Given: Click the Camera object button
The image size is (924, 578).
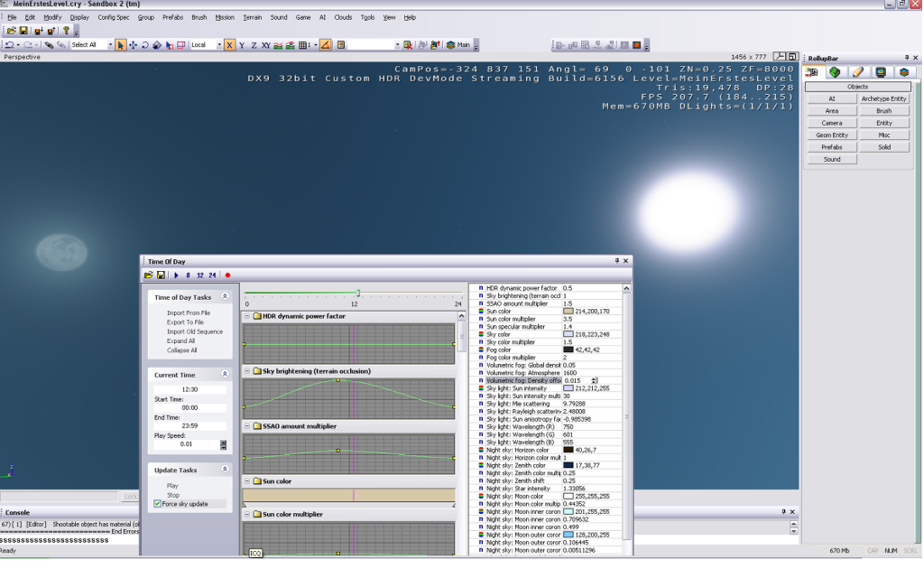Looking at the screenshot, I should [x=831, y=123].
